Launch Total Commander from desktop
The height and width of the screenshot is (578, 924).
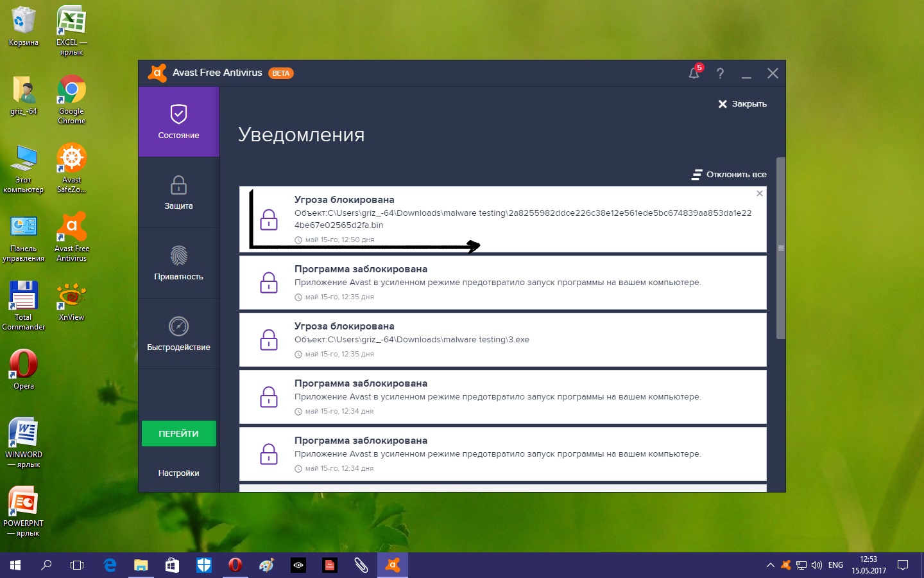coord(24,306)
